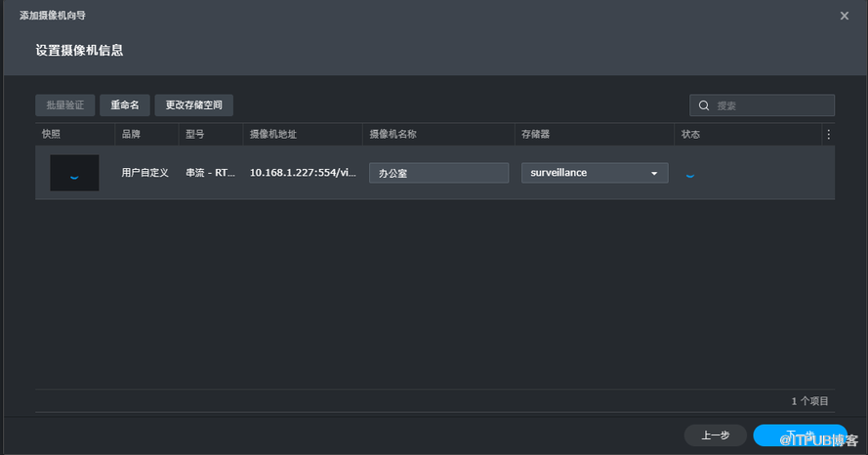Viewport: 868px width, 455px height.
Task: Click the dropdown arrow beside surveillance
Action: click(654, 174)
